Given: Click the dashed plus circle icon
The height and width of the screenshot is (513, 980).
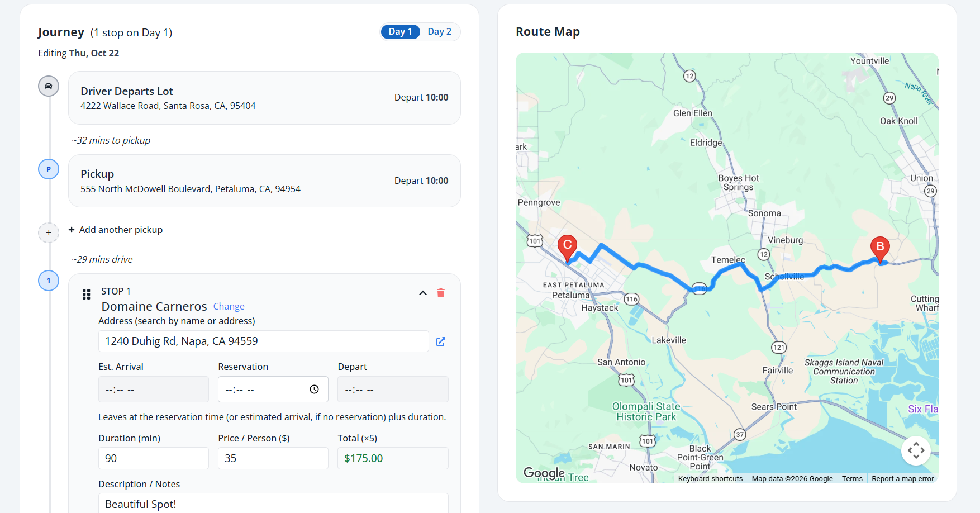Looking at the screenshot, I should pos(49,232).
